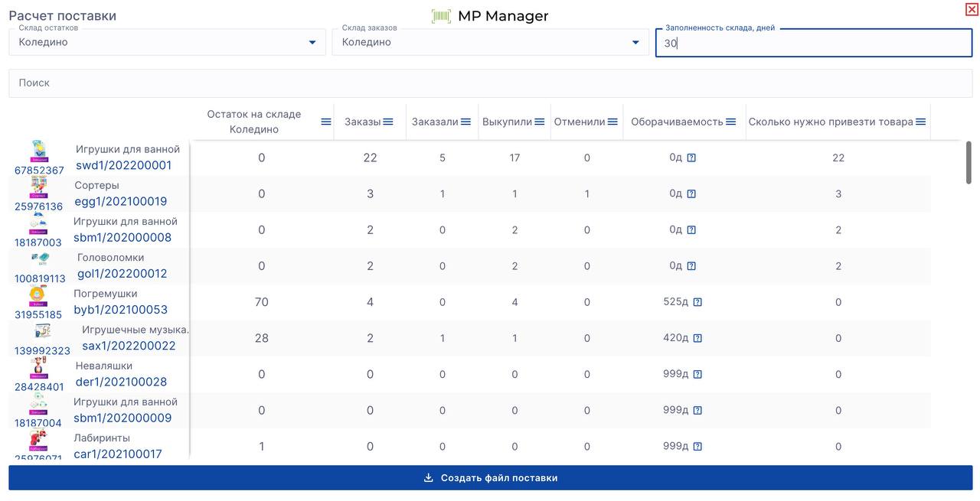Close the Расчет поставки window
Screen dimensions: 980x501
click(971, 9)
